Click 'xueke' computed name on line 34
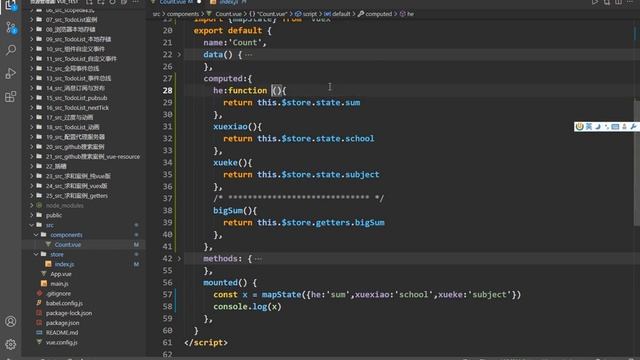 [225, 162]
